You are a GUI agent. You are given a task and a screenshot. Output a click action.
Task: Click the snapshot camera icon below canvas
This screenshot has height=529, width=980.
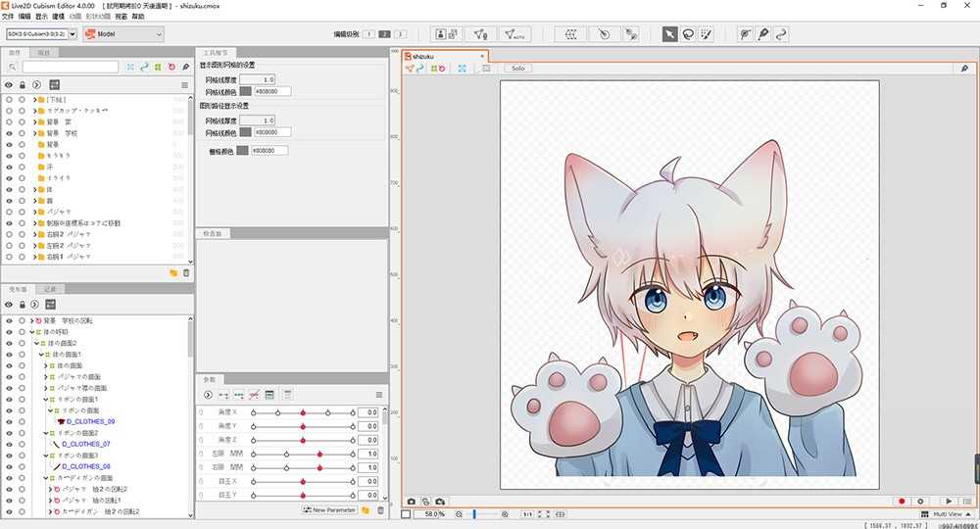(x=412, y=502)
